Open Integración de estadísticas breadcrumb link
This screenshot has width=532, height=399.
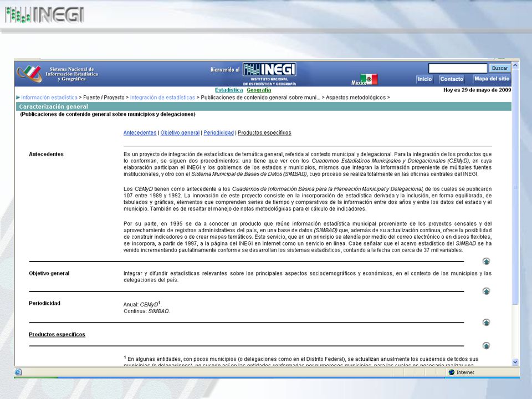162,98
